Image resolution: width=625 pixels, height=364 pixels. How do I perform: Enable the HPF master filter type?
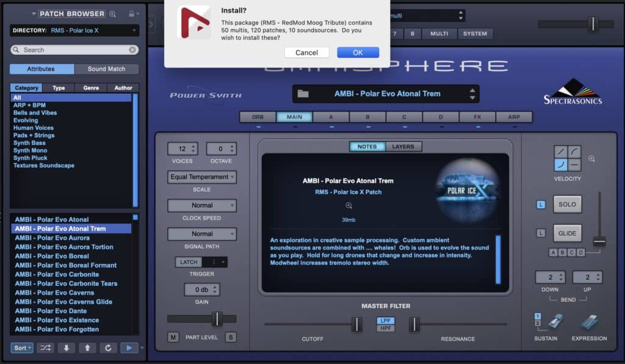[x=386, y=328]
